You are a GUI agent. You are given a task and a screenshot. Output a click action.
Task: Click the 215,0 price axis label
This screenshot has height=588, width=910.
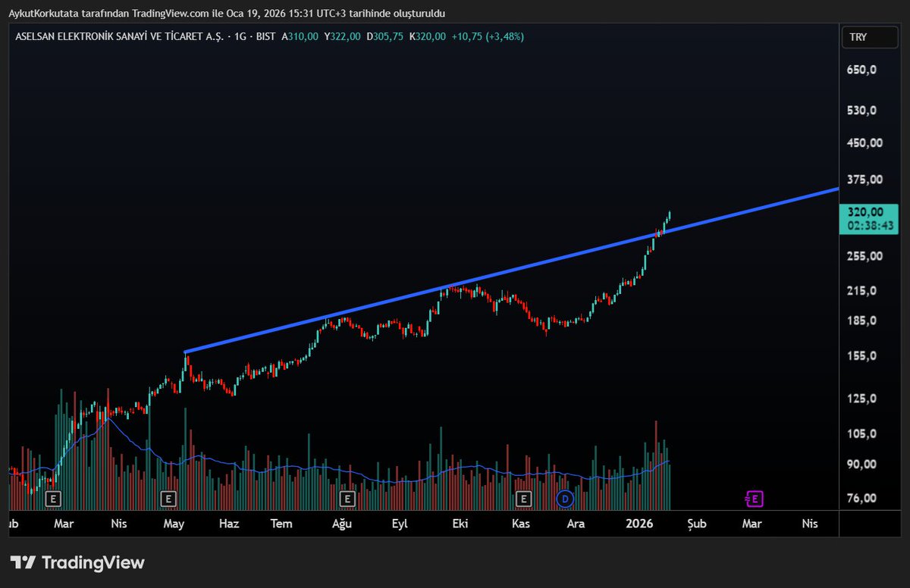(x=862, y=291)
